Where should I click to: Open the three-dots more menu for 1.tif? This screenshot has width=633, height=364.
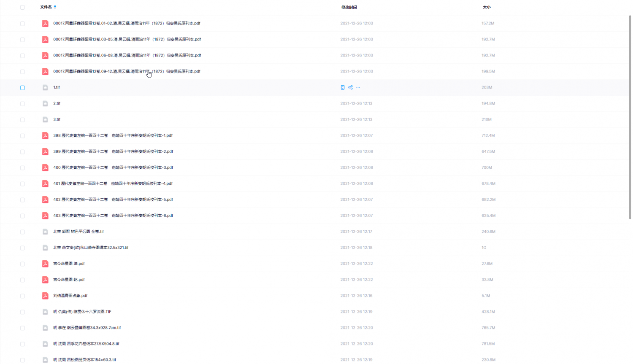click(x=358, y=87)
